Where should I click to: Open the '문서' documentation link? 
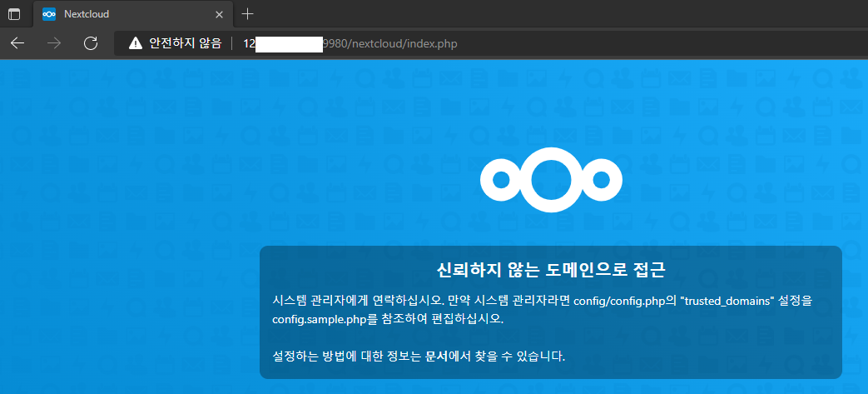tap(436, 357)
